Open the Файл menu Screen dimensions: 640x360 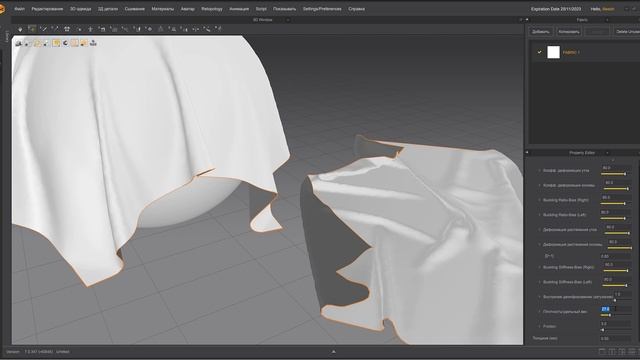[19, 9]
